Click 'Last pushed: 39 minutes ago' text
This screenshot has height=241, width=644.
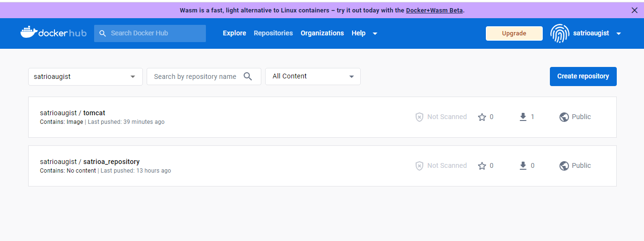point(126,122)
